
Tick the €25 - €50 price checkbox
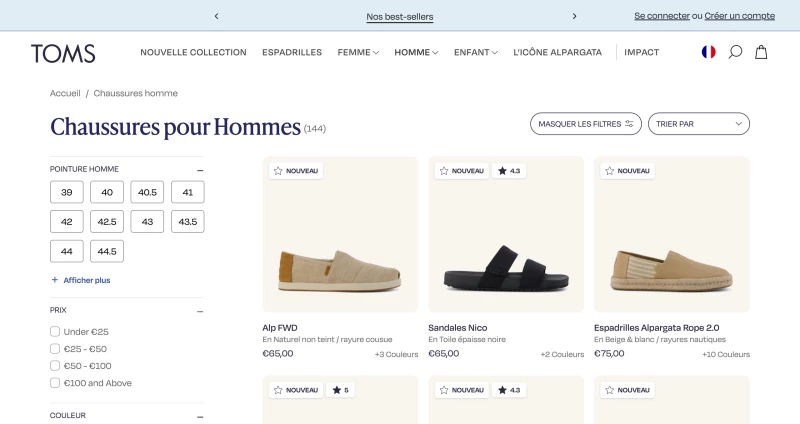pyautogui.click(x=55, y=348)
